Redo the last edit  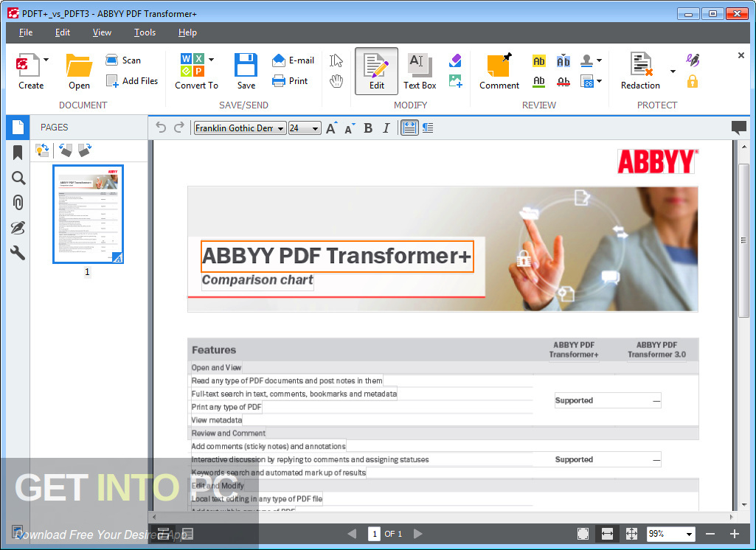coord(179,128)
